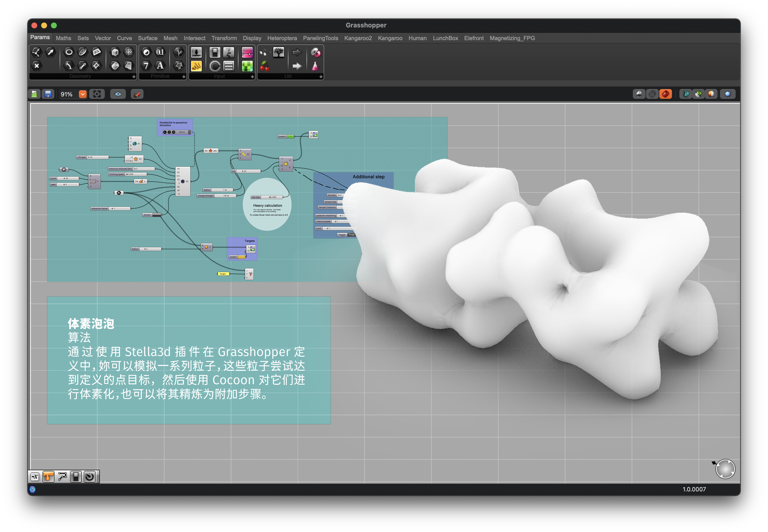The width and height of the screenshot is (768, 532).
Task: Expand the Geometry panel group
Action: point(134,77)
